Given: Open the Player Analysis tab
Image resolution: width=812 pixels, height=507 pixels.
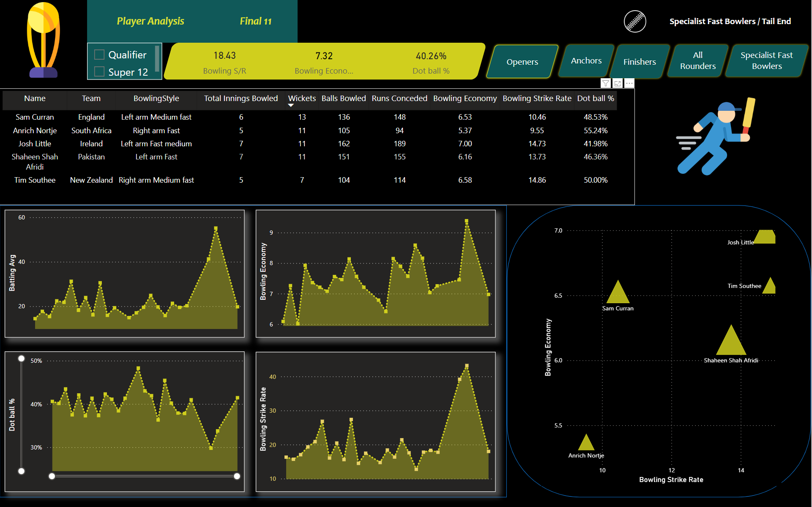Looking at the screenshot, I should tap(150, 21).
